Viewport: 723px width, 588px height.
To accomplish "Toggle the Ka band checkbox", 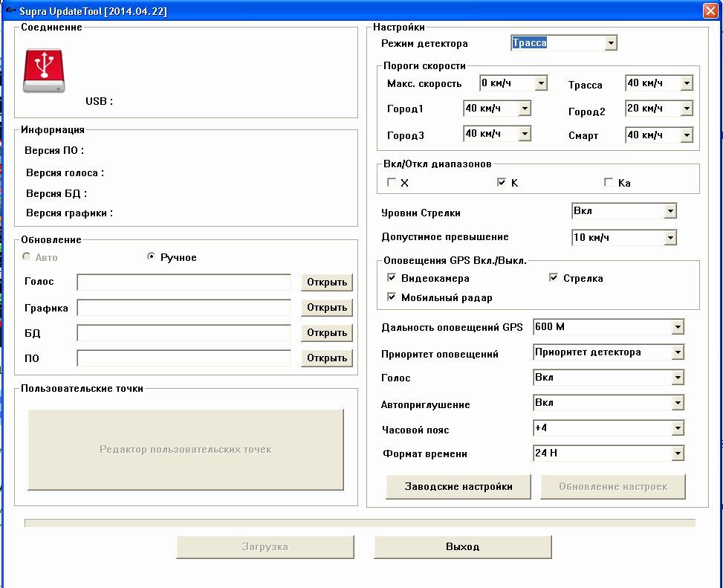I will tap(609, 182).
